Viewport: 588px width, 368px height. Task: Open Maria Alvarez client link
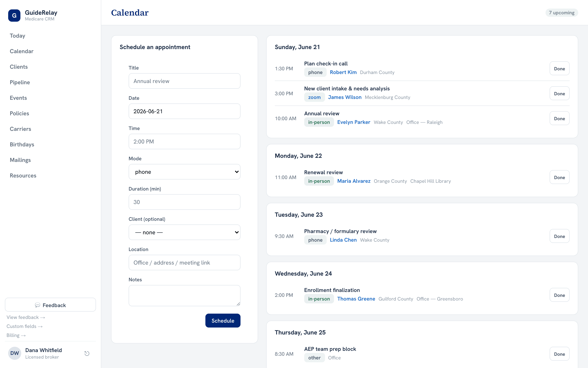tap(354, 181)
